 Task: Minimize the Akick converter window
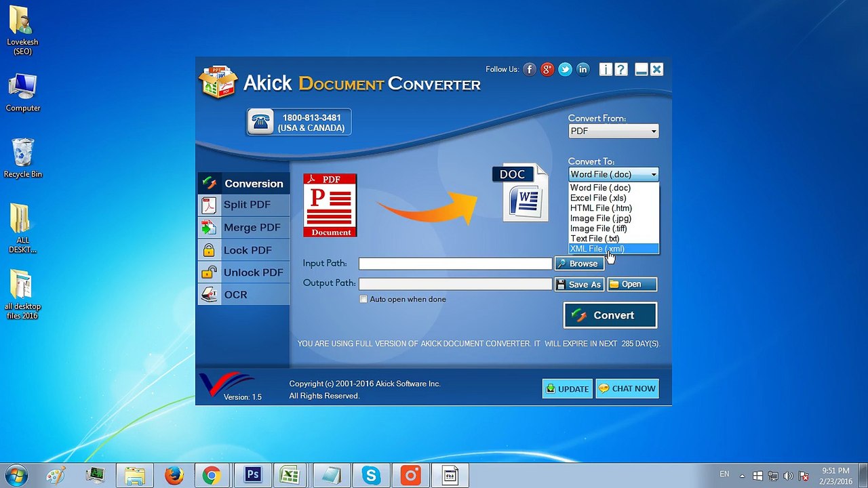pos(641,69)
